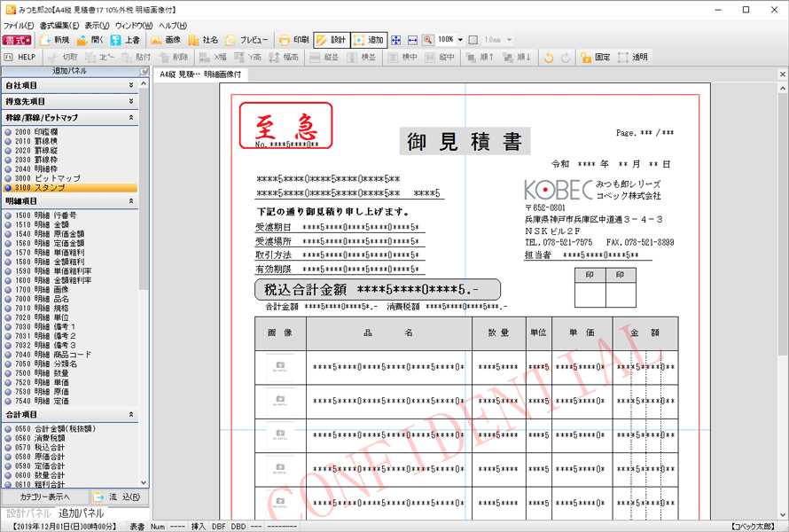Open the 画像 (Image) tool
The height and width of the screenshot is (532, 789).
(x=165, y=40)
